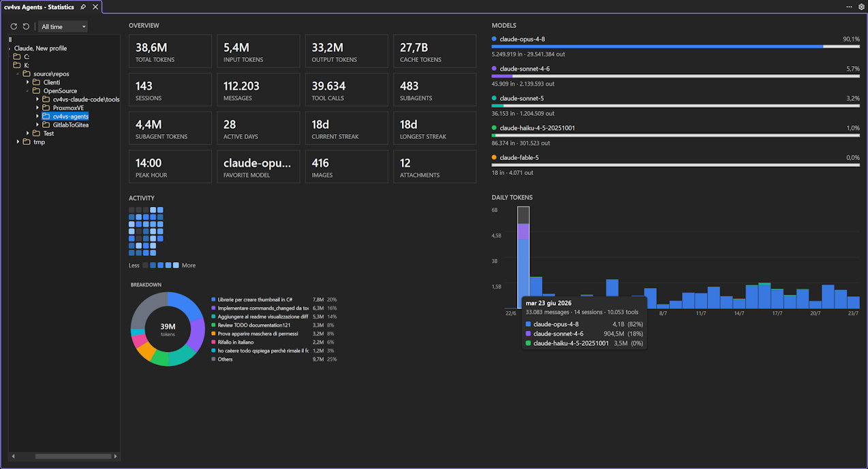Click the purple claude-sonnet-4-6 model dot
Image resolution: width=868 pixels, height=469 pixels.
494,69
